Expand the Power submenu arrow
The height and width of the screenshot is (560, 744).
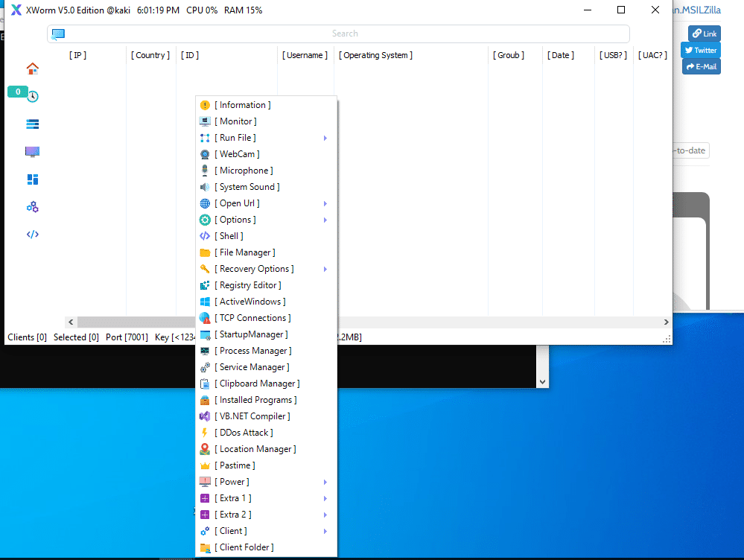[325, 482]
